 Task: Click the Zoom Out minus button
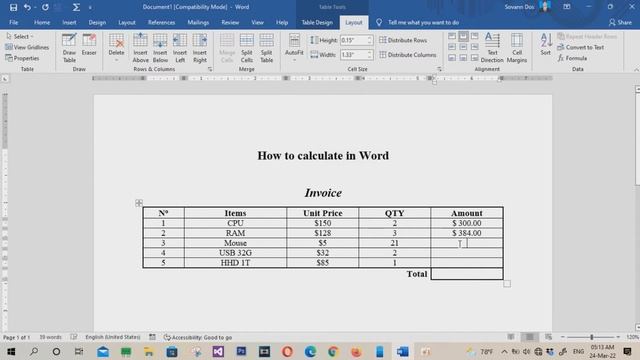[562, 337]
